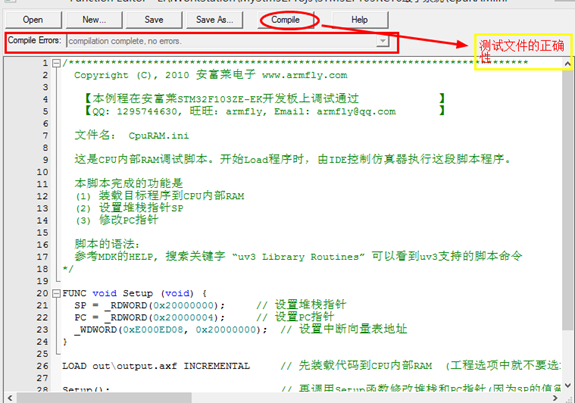This screenshot has width=575, height=403.
Task: Click the 'STM32F103ZE-EK' text on line 4
Action: click(219, 99)
